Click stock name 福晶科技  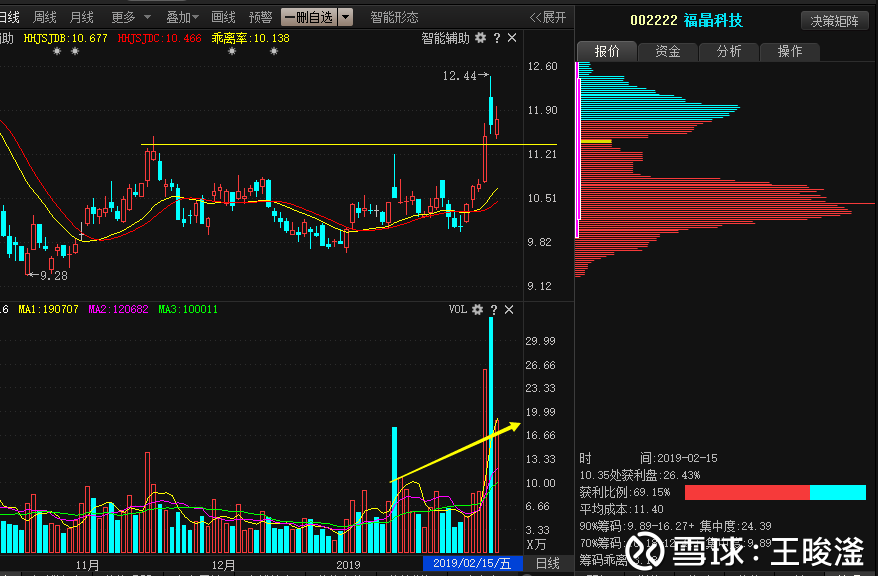tap(713, 21)
